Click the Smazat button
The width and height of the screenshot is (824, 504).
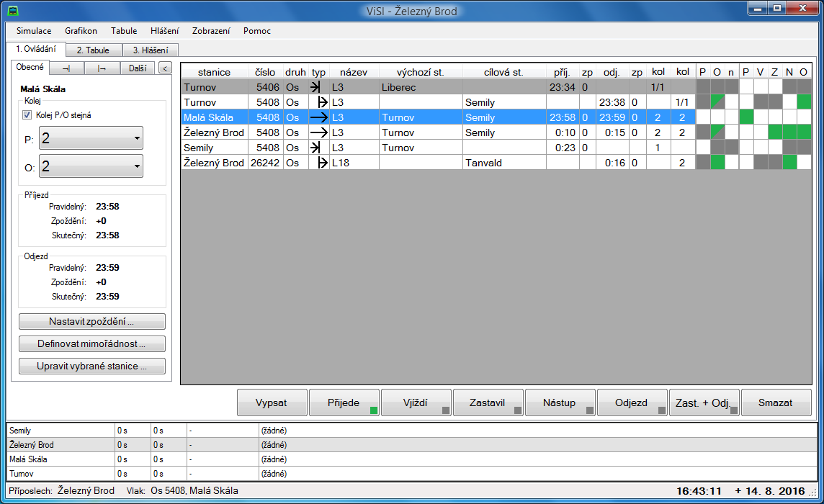(776, 402)
